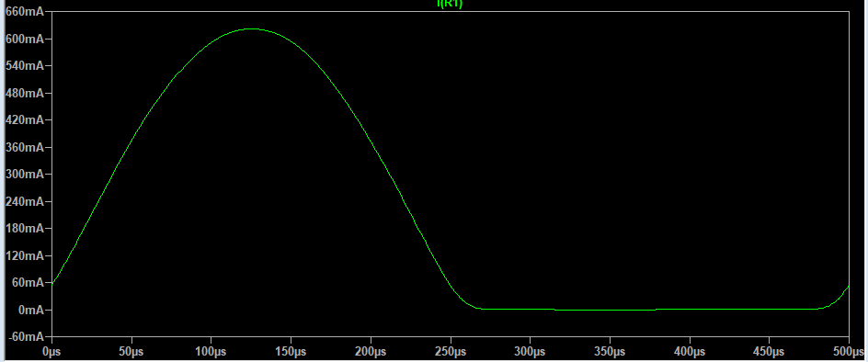The image size is (868, 362).
Task: Click the 200µs time axis label
Action: point(371,352)
